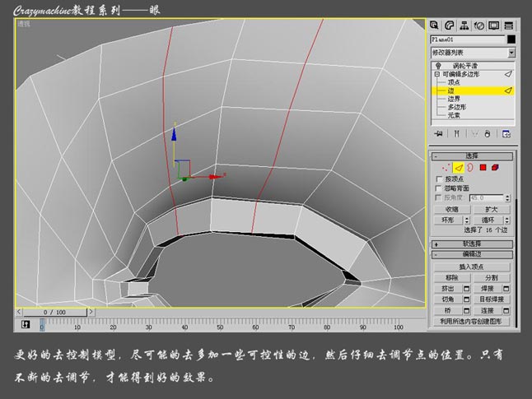
Task: Choose red Polygon selection mode icon
Action: coord(483,168)
